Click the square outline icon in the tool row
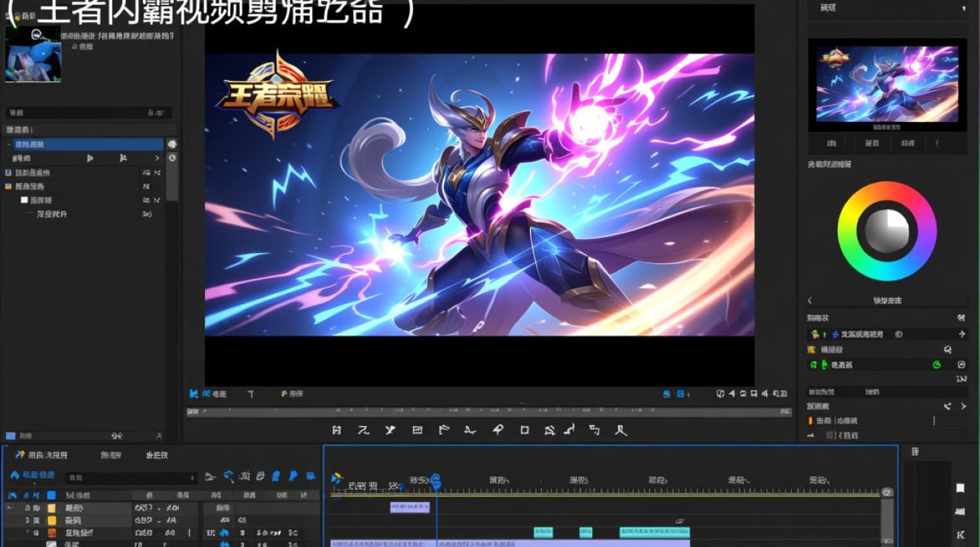 tap(524, 430)
